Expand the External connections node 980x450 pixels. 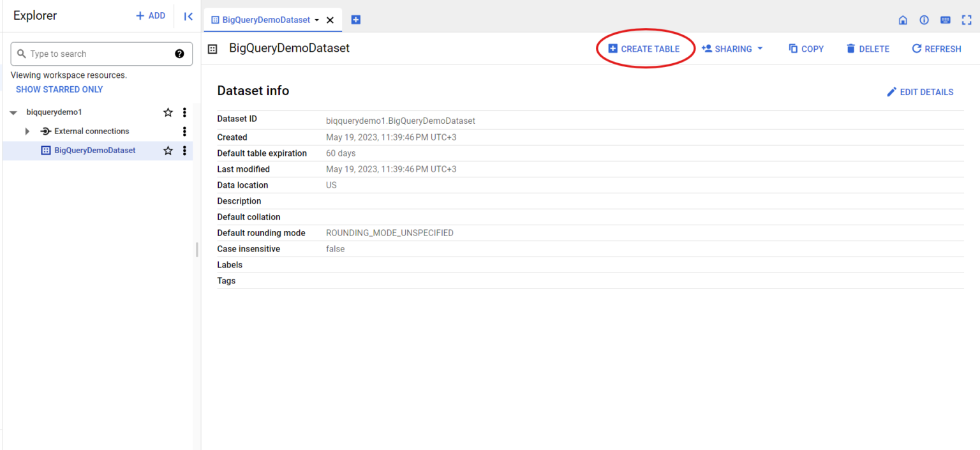pyautogui.click(x=27, y=131)
